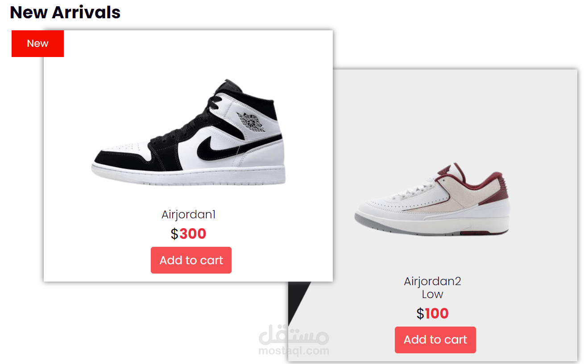Click the red 100 price
The height and width of the screenshot is (364, 588).
[437, 314]
